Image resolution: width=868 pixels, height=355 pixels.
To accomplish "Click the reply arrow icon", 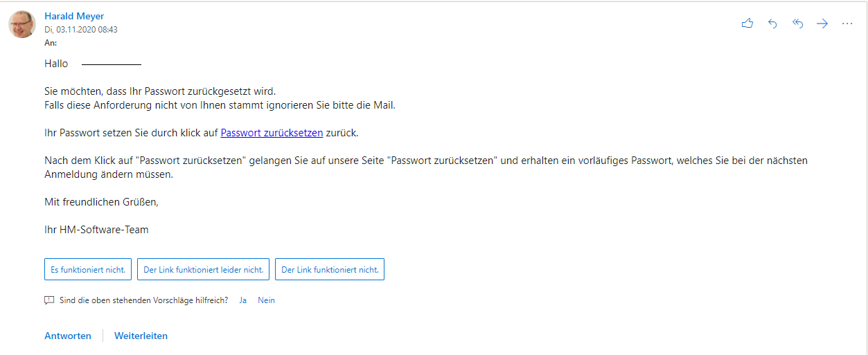I will point(772,24).
